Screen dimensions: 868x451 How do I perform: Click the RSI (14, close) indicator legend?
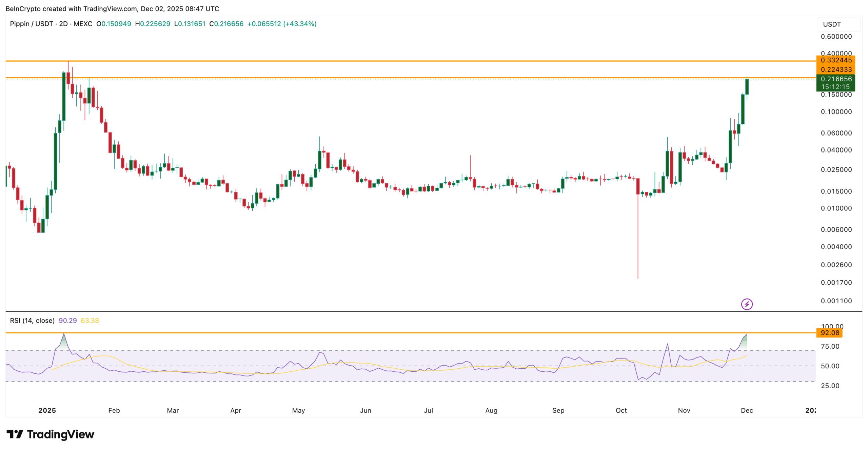coord(32,321)
